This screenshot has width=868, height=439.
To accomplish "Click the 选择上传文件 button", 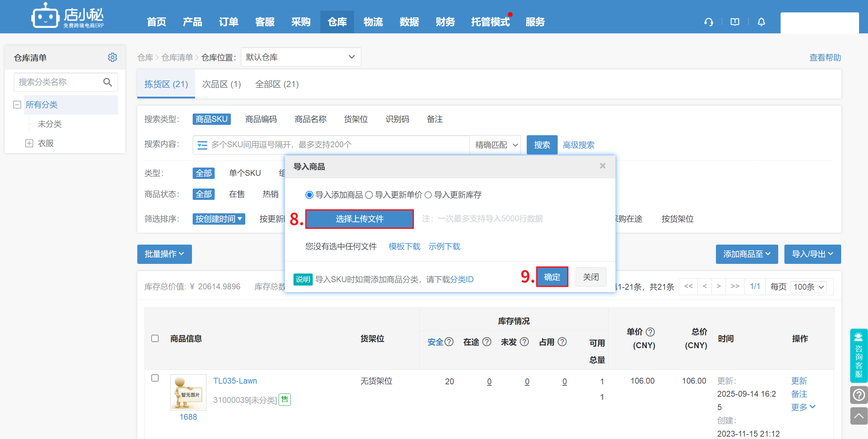I will click(359, 219).
